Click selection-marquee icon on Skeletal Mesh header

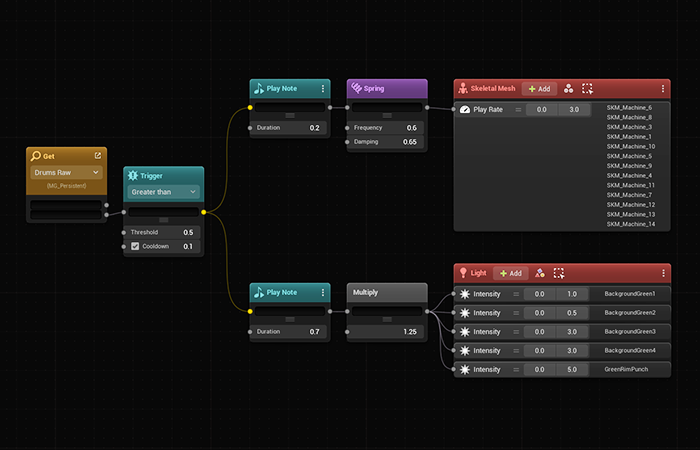click(587, 88)
